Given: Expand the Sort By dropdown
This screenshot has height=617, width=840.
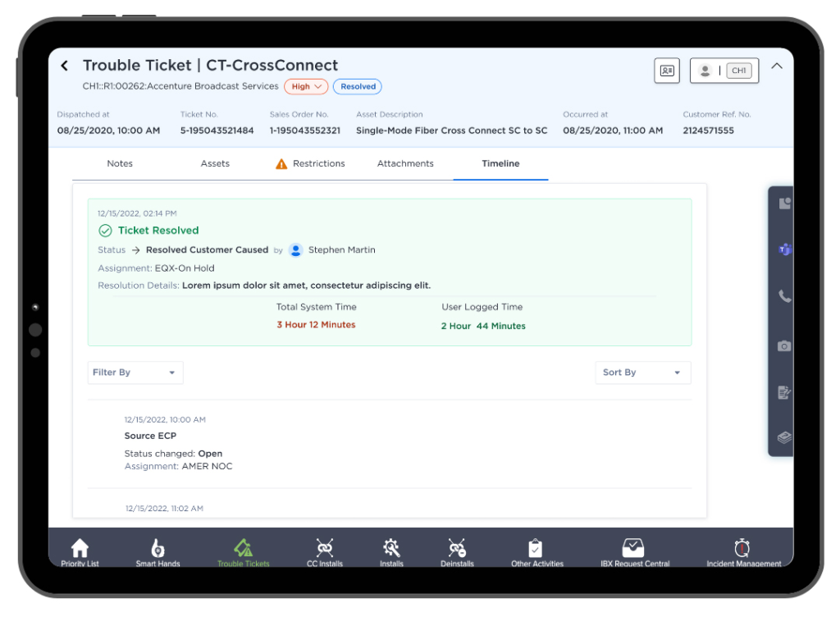Looking at the screenshot, I should pyautogui.click(x=643, y=372).
